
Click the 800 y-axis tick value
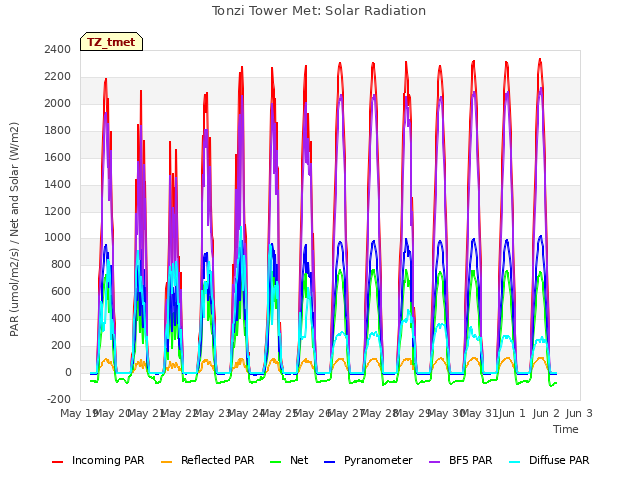click(61, 264)
